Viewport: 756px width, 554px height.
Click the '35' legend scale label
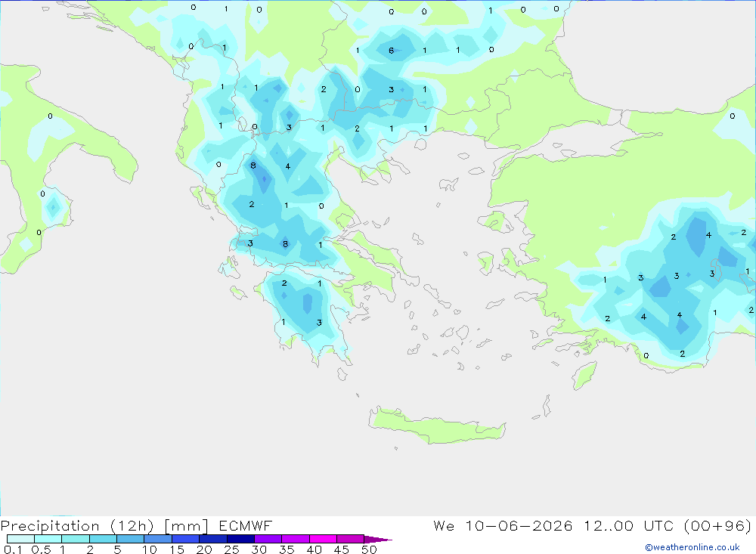tap(287, 549)
